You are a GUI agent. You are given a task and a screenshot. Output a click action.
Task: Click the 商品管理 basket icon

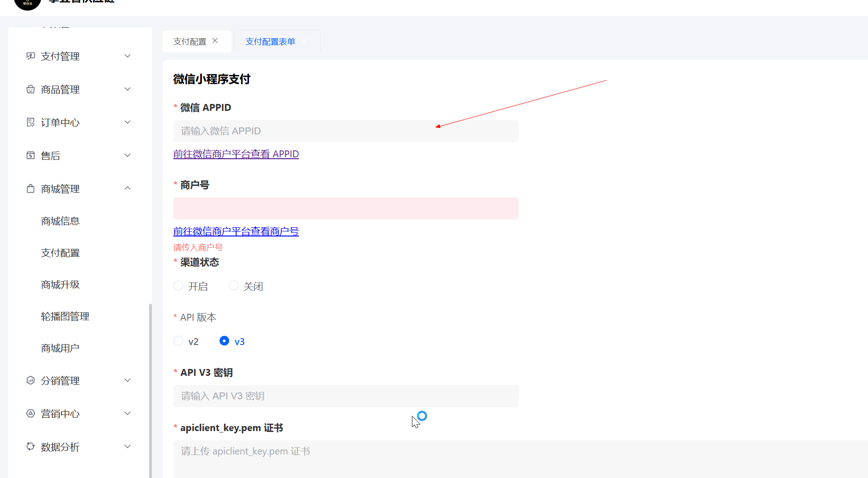pyautogui.click(x=30, y=89)
